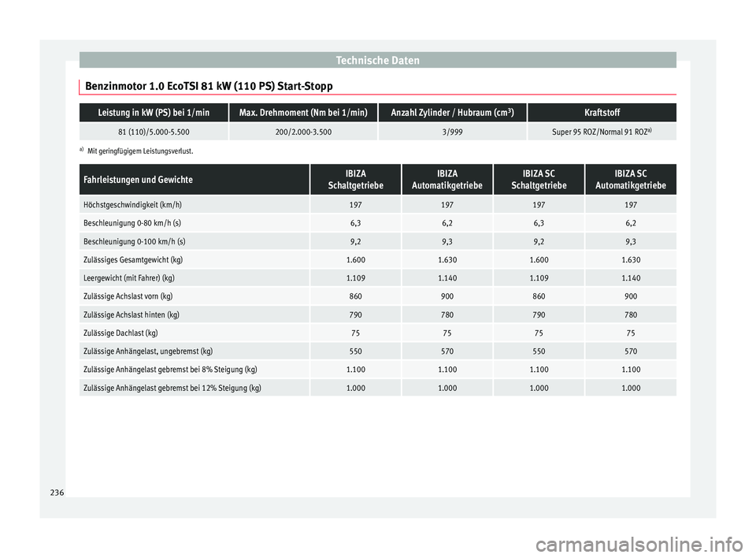
Task: Select cylinder value '3/999'
Action: [x=452, y=132]
